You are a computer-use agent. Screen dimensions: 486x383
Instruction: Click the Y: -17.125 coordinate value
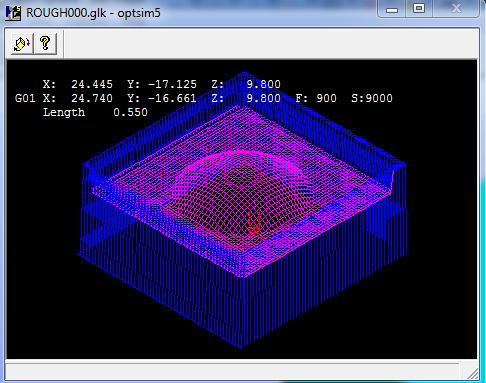162,84
